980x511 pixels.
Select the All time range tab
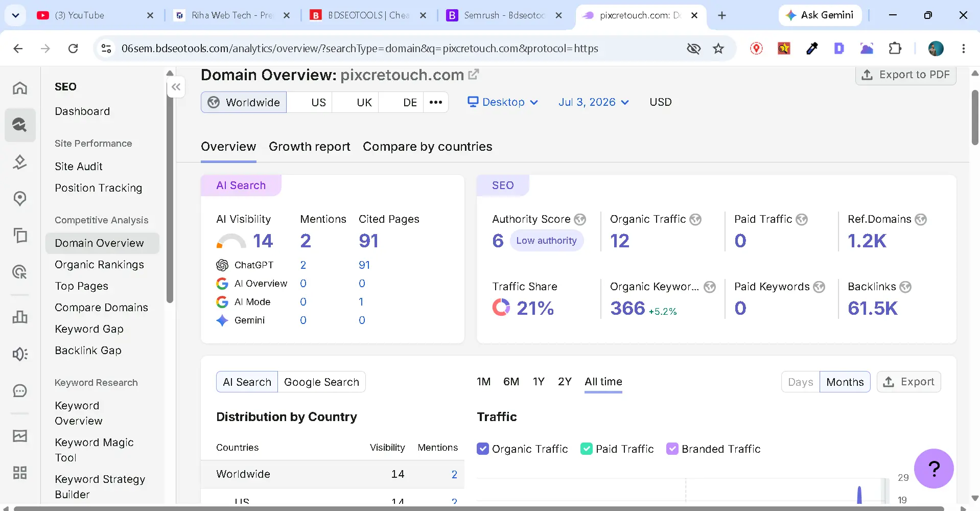(x=603, y=382)
